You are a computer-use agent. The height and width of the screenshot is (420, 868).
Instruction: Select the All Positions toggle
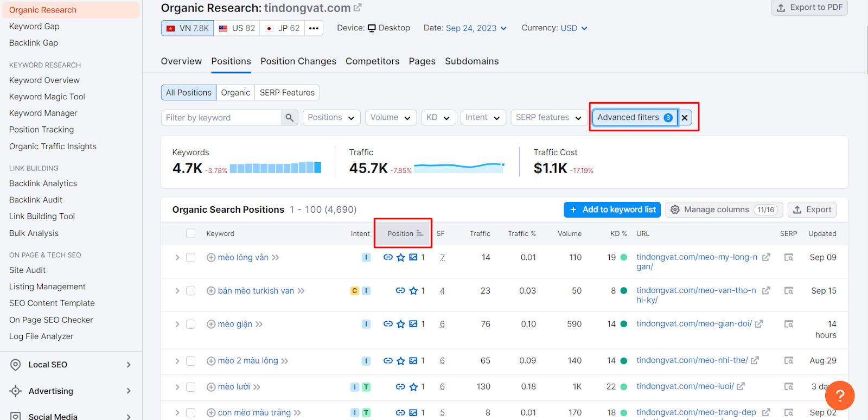tap(189, 93)
